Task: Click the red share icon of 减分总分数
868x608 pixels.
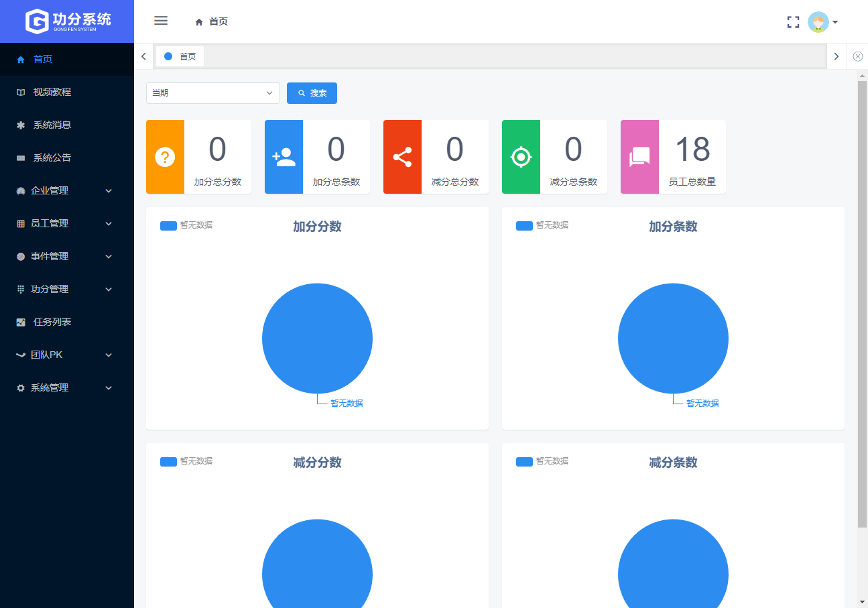Action: [402, 157]
